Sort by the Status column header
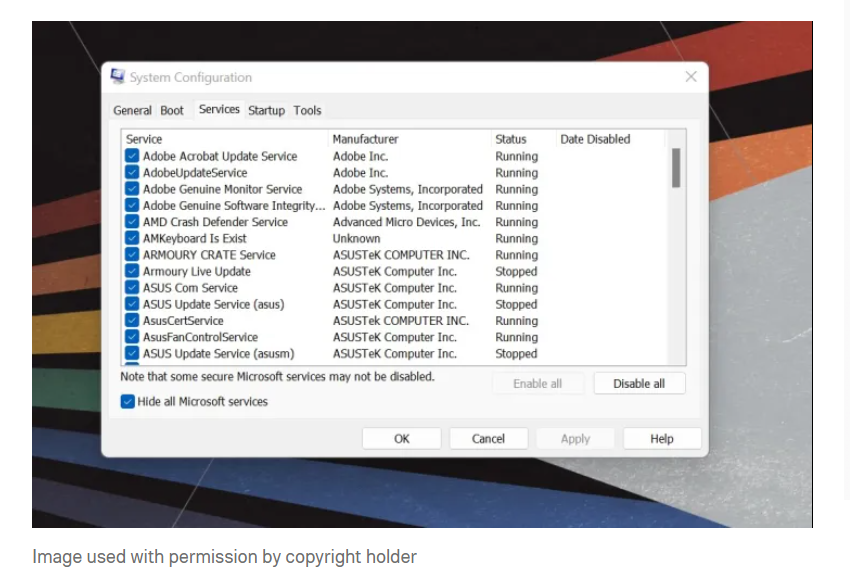The width and height of the screenshot is (850, 572). click(524, 139)
